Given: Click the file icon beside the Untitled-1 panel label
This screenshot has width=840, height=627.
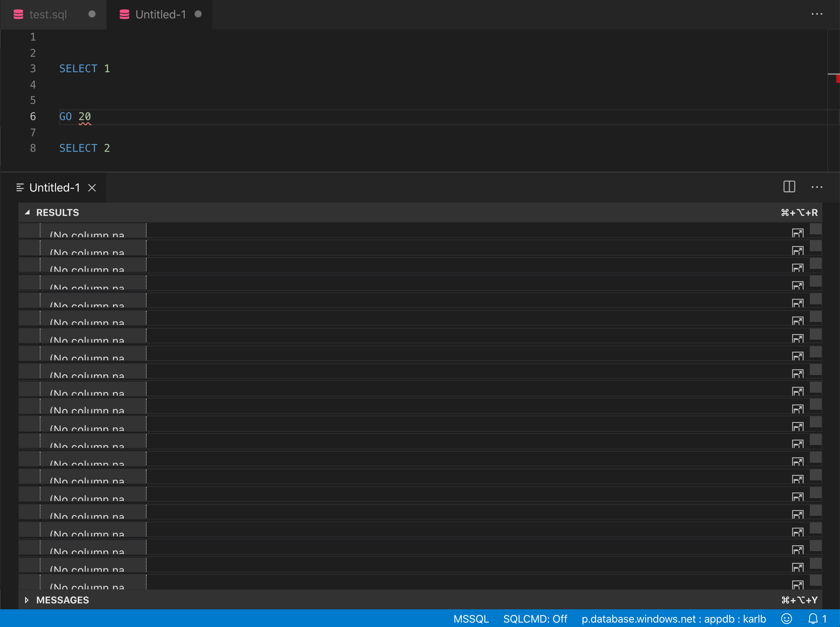Looking at the screenshot, I should click(20, 187).
